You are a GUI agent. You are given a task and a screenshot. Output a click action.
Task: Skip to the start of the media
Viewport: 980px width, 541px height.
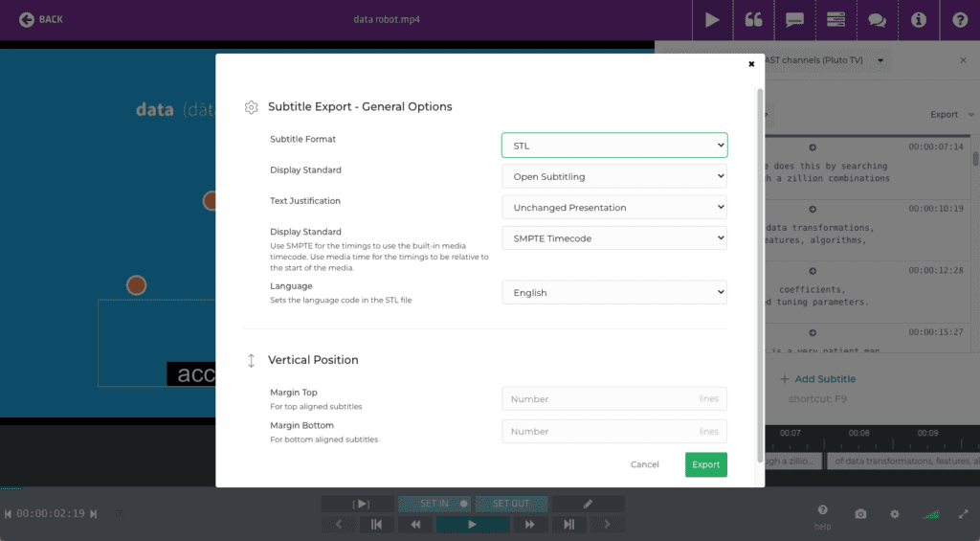point(376,524)
